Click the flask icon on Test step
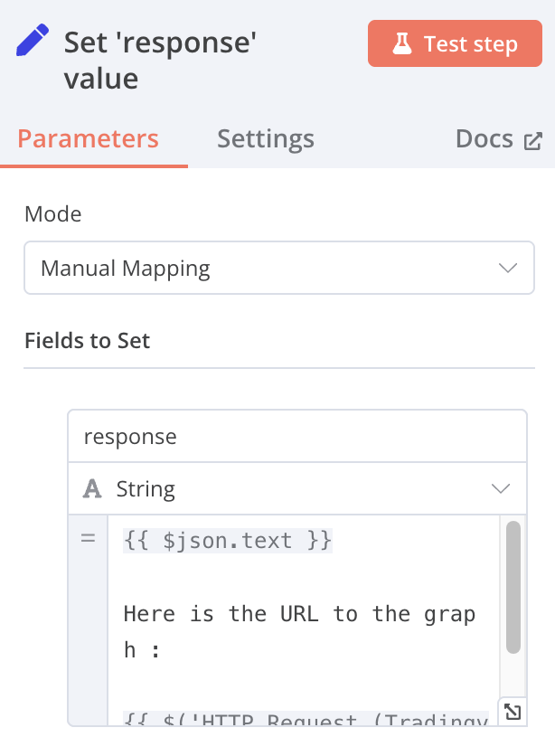 (402, 44)
